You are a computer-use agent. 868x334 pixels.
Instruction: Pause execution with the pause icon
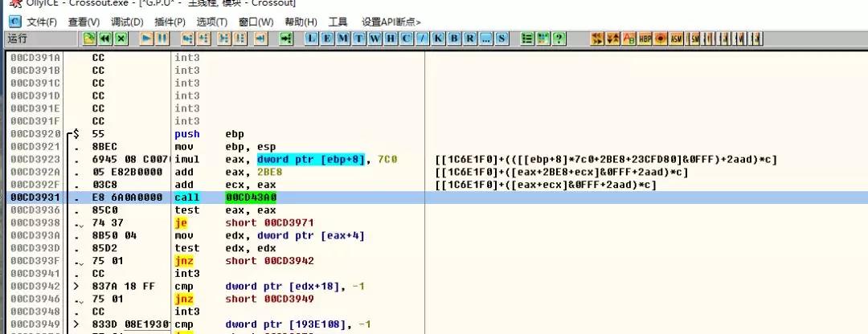click(162, 39)
